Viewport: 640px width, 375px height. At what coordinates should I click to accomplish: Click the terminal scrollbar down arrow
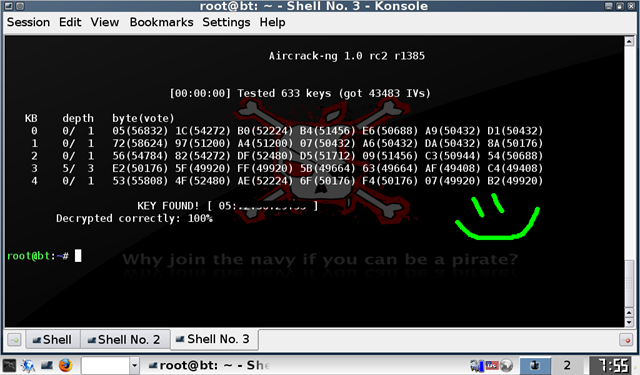[629, 322]
